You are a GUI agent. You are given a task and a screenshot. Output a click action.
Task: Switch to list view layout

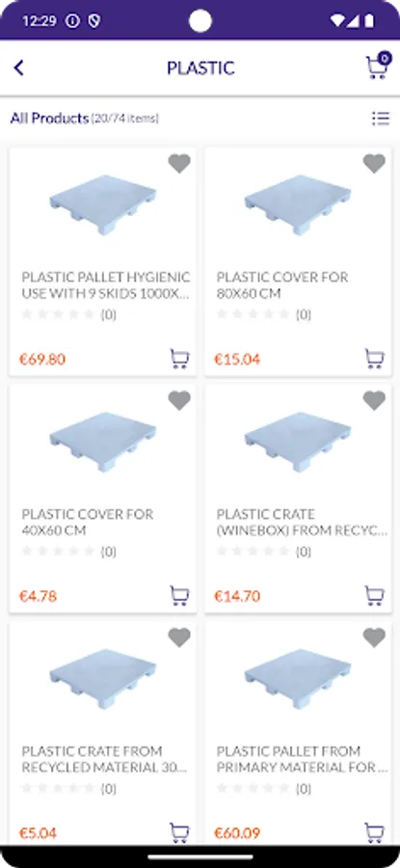380,118
